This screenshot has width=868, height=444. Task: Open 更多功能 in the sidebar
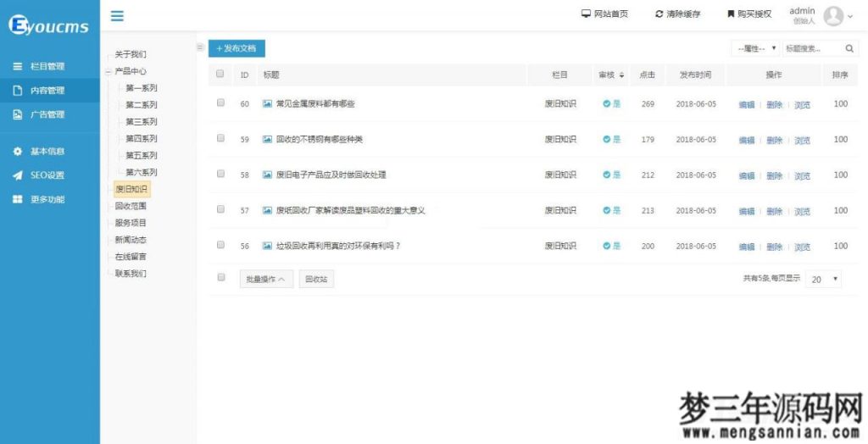click(x=50, y=199)
